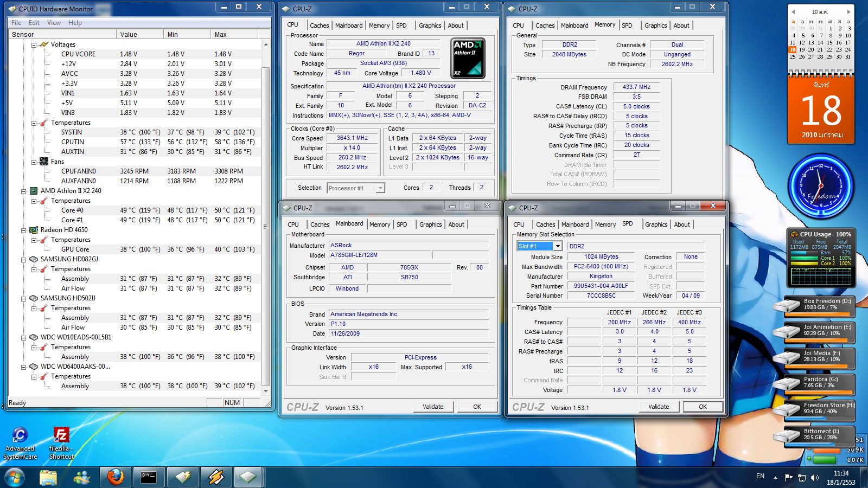Image resolution: width=868 pixels, height=488 pixels.
Task: Click the CPU Usage gadget on desktop
Action: point(821,258)
